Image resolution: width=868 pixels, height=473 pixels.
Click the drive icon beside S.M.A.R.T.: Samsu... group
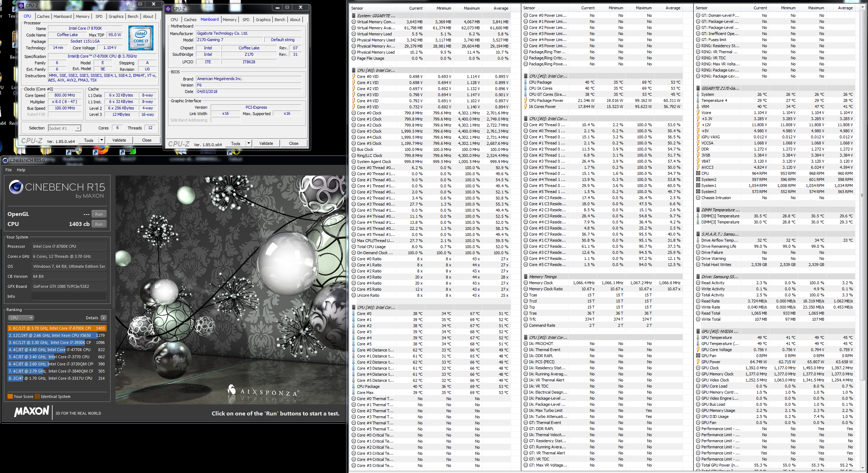[698, 234]
